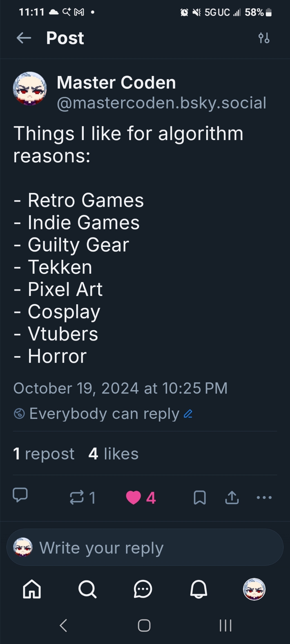View the 1 repost list
The height and width of the screenshot is (644, 290).
[44, 454]
